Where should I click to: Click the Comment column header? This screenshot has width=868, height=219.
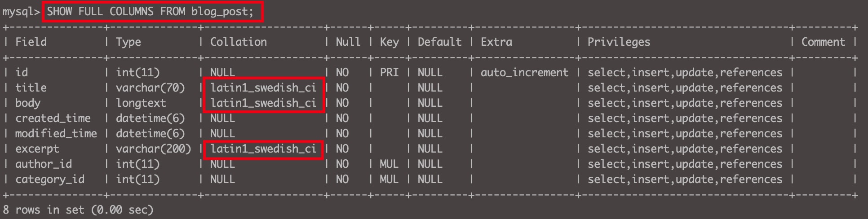pos(823,42)
